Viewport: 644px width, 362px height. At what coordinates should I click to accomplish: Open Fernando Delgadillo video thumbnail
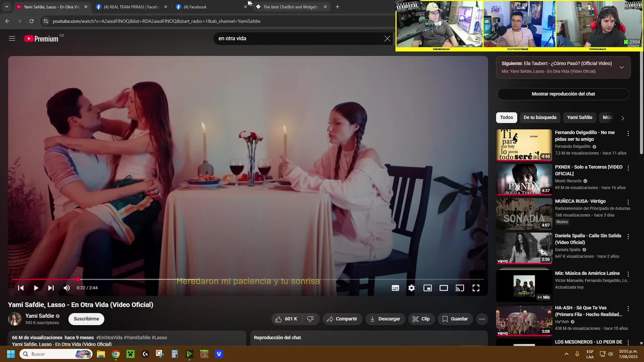[x=524, y=145]
